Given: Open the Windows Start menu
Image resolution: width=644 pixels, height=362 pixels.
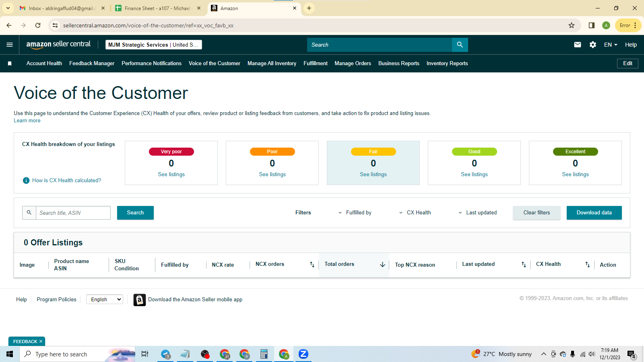Looking at the screenshot, I should coord(10,354).
